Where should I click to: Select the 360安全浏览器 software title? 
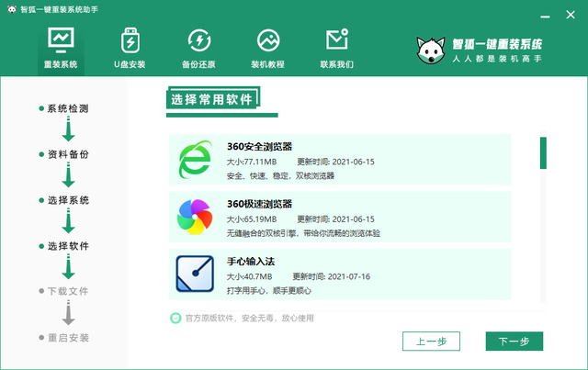259,147
